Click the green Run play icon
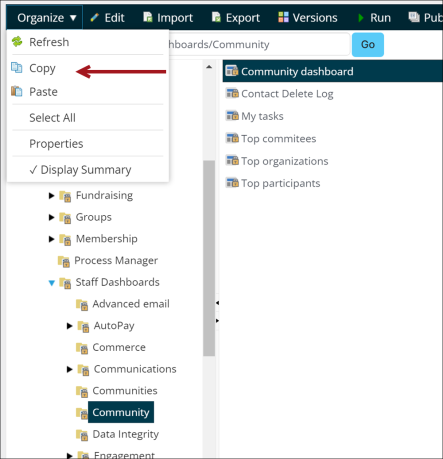 click(361, 18)
